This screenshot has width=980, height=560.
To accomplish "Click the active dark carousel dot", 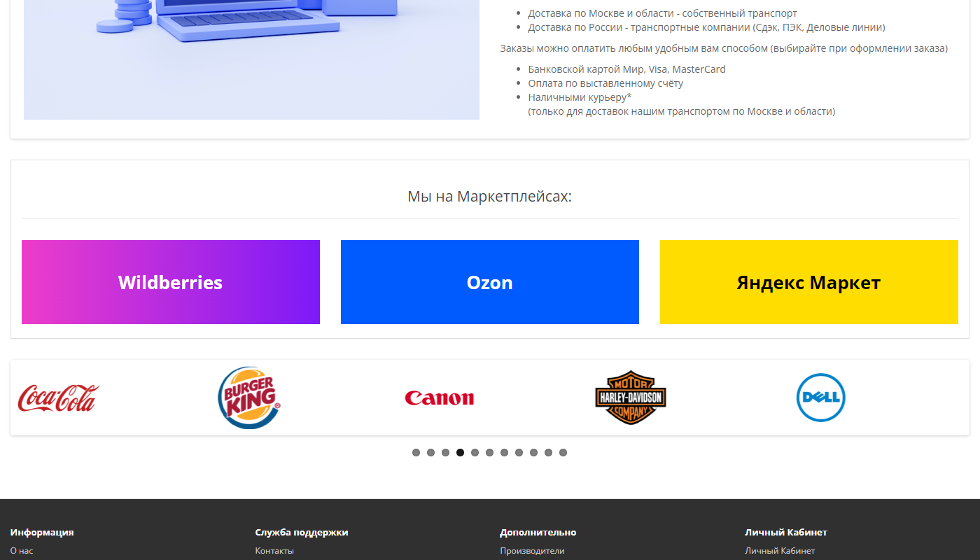I will click(x=460, y=453).
